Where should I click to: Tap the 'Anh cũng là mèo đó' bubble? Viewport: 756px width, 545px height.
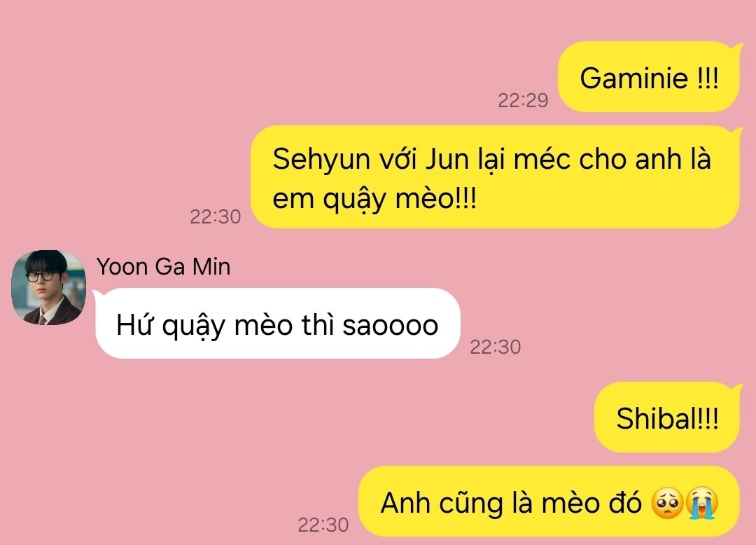pyautogui.click(x=549, y=502)
